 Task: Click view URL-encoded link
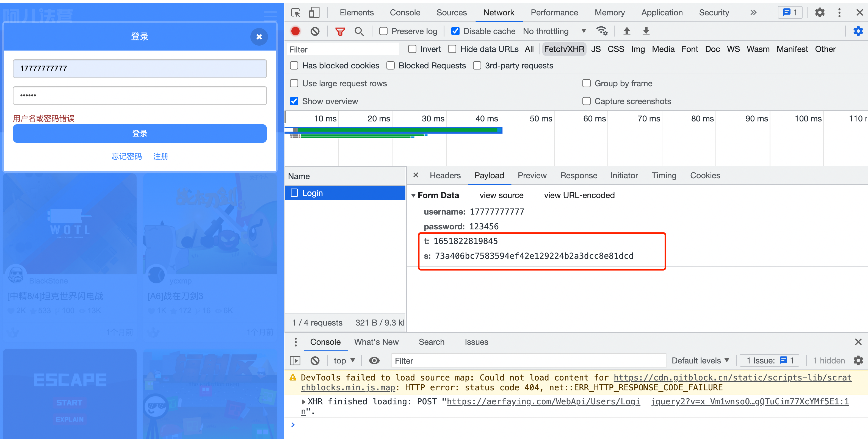pos(579,195)
